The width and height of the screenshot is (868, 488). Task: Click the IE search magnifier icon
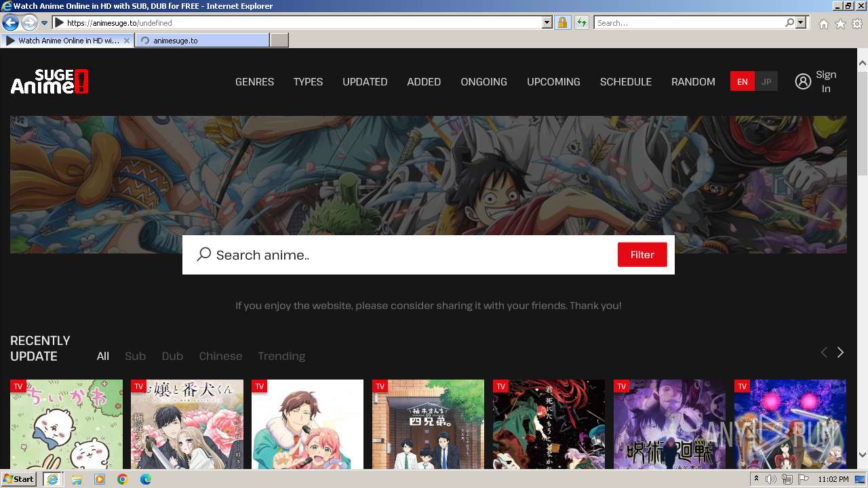click(x=789, y=22)
